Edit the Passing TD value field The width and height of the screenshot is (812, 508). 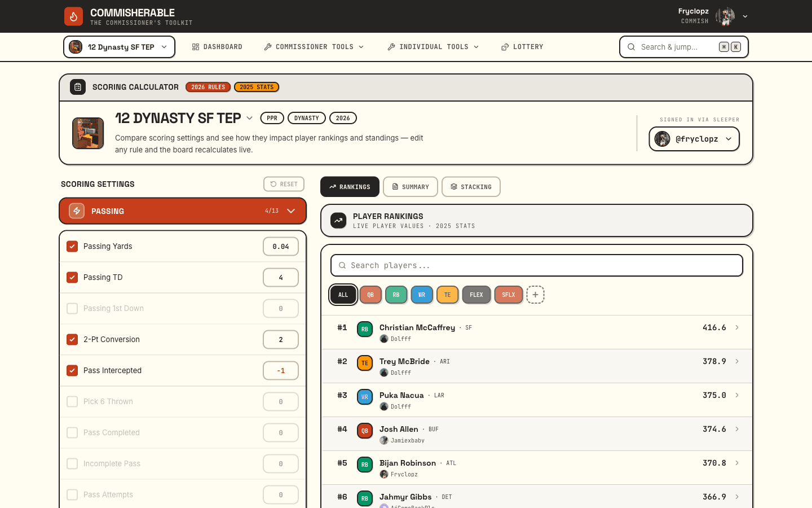click(281, 277)
